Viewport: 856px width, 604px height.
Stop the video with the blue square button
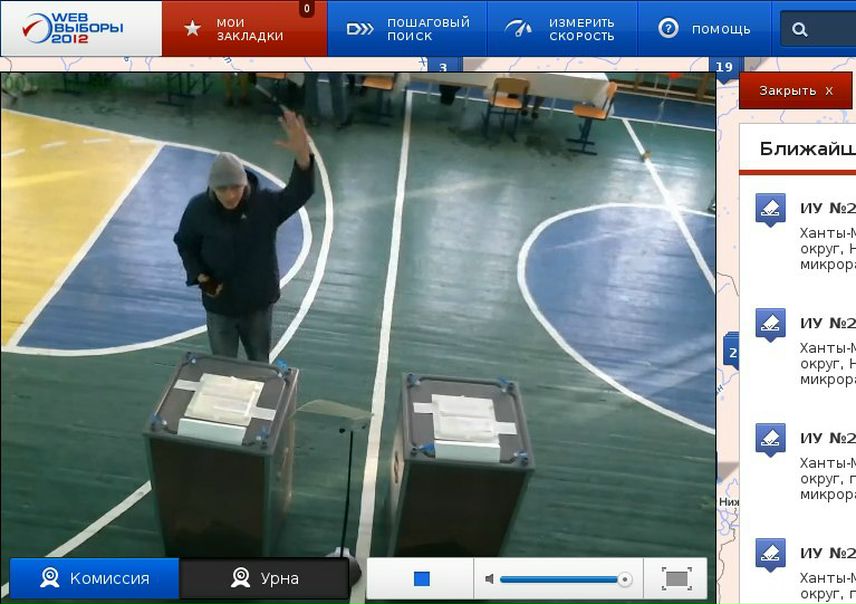pos(421,579)
